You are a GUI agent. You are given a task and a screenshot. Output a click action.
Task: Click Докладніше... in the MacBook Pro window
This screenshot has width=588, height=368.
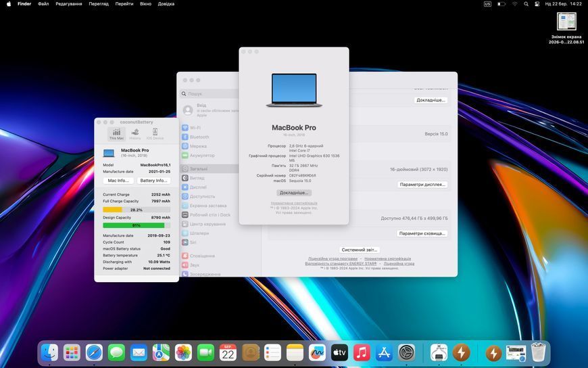click(x=294, y=193)
